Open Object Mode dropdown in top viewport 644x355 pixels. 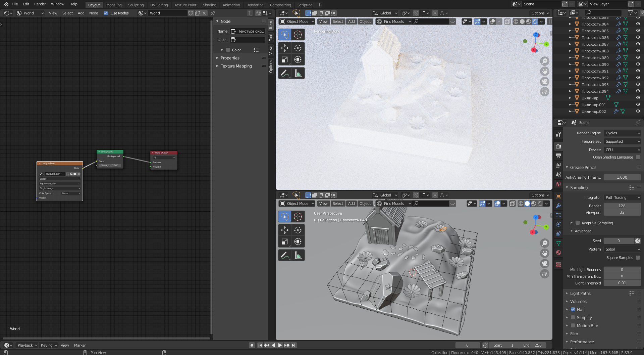point(297,21)
